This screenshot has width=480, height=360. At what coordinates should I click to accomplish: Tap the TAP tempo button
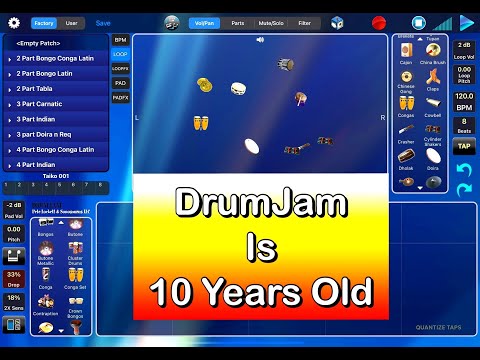pyautogui.click(x=464, y=146)
